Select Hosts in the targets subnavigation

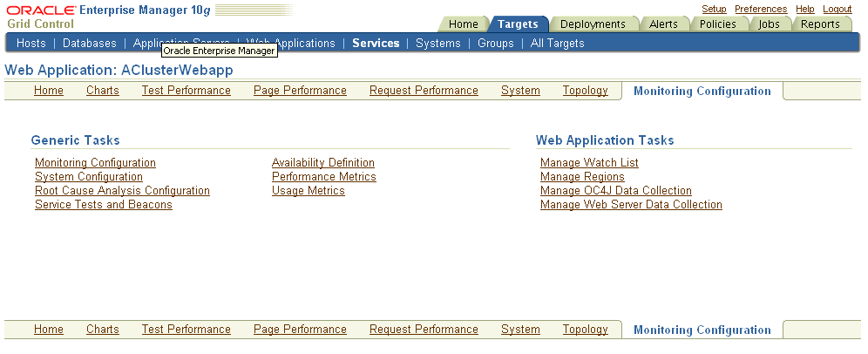pyautogui.click(x=31, y=43)
